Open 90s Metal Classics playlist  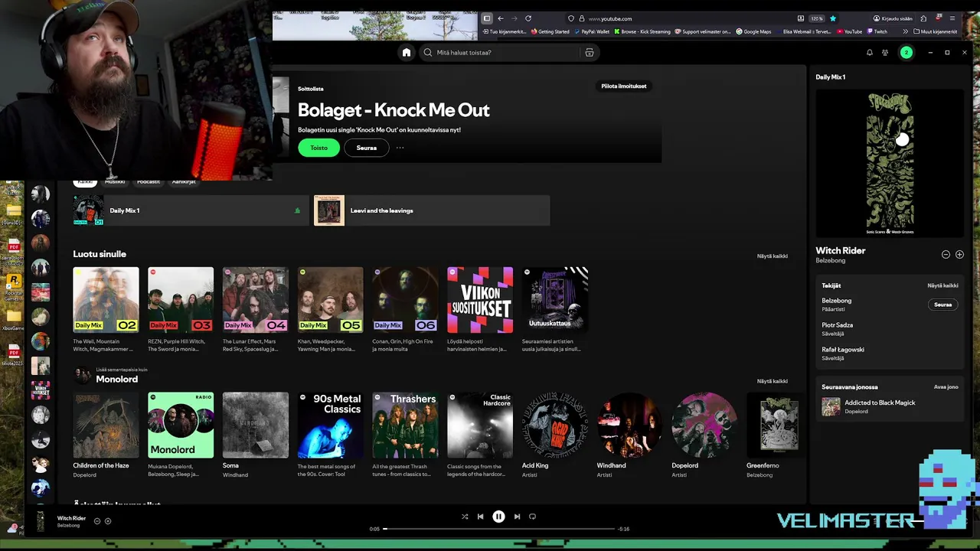[x=331, y=435]
